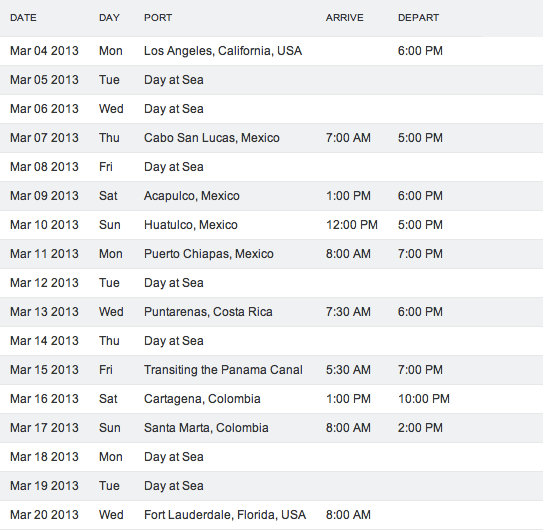The width and height of the screenshot is (543, 530).
Task: Click the Mar 04 2013 date
Action: (x=44, y=51)
